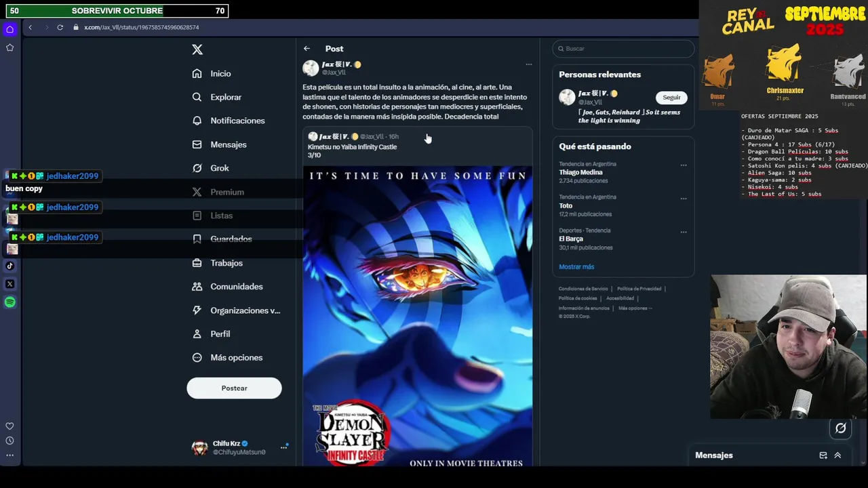
Task: Go back with post back arrow
Action: (307, 49)
